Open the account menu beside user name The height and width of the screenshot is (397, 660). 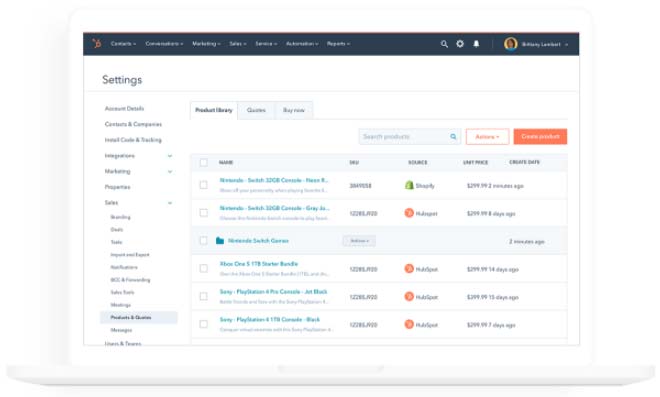[x=566, y=45]
